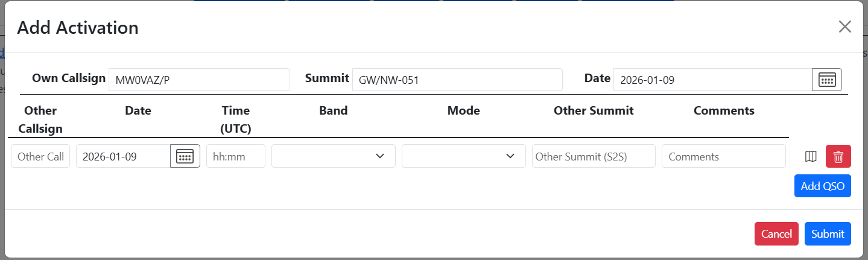Delete the QSO row with trash icon
Image resolution: width=868 pixels, height=260 pixels.
point(838,156)
